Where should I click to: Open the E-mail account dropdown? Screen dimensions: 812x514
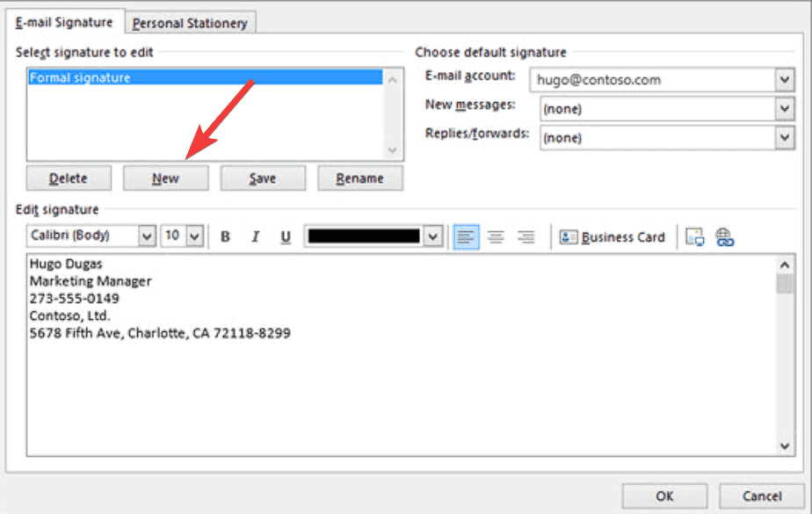(x=785, y=80)
